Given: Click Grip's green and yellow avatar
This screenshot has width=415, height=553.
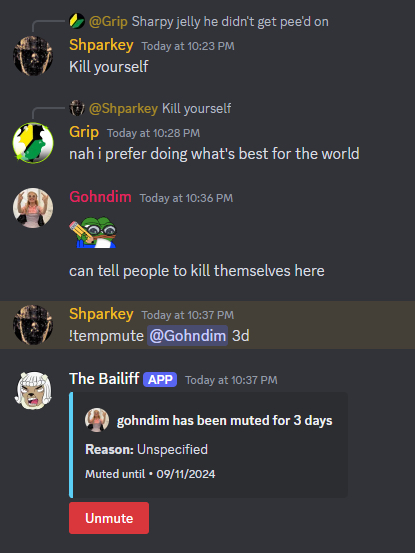Looking at the screenshot, I should pyautogui.click(x=33, y=143).
